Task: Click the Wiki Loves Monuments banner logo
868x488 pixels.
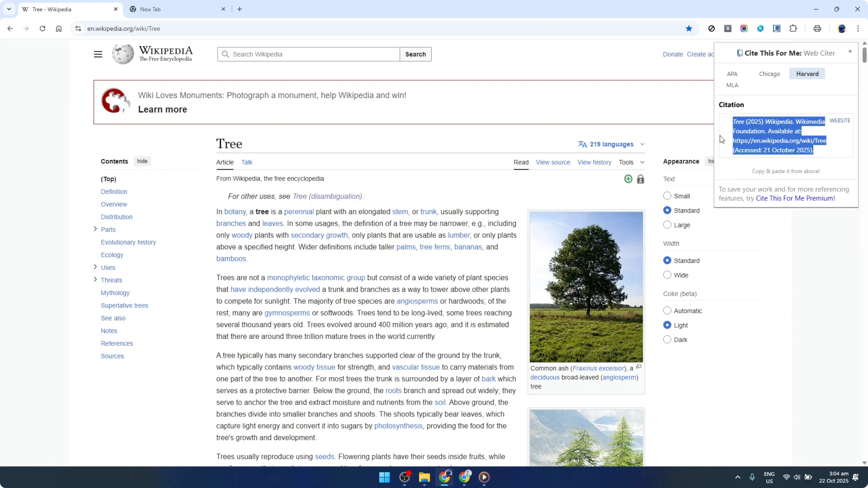Action: pyautogui.click(x=116, y=101)
